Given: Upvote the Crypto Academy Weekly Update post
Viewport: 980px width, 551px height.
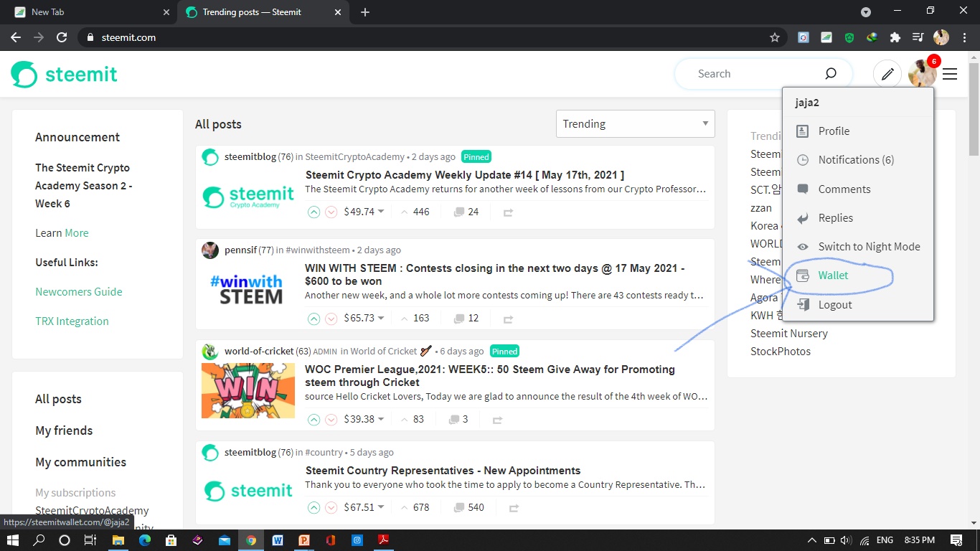Looking at the screenshot, I should (314, 212).
